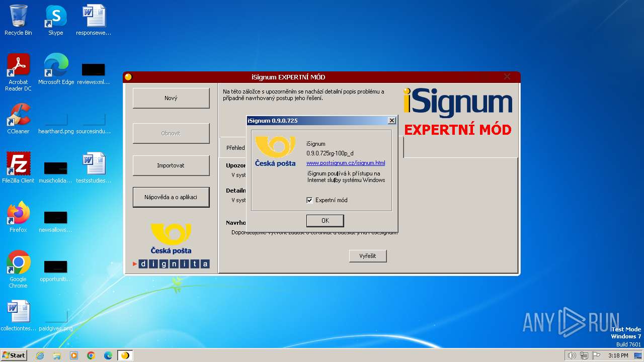Open Microsoft Edge desktop shortcut
The width and height of the screenshot is (644, 362).
click(56, 69)
